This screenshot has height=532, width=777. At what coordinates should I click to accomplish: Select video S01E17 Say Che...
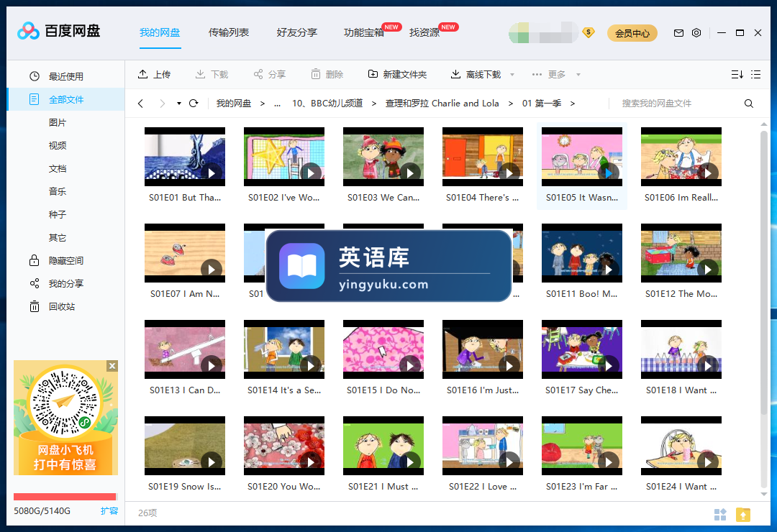pos(582,357)
